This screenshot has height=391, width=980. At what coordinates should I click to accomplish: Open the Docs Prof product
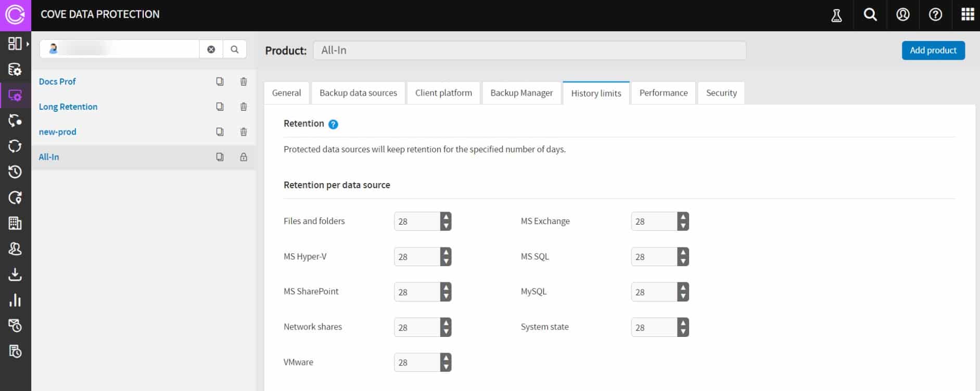point(57,82)
